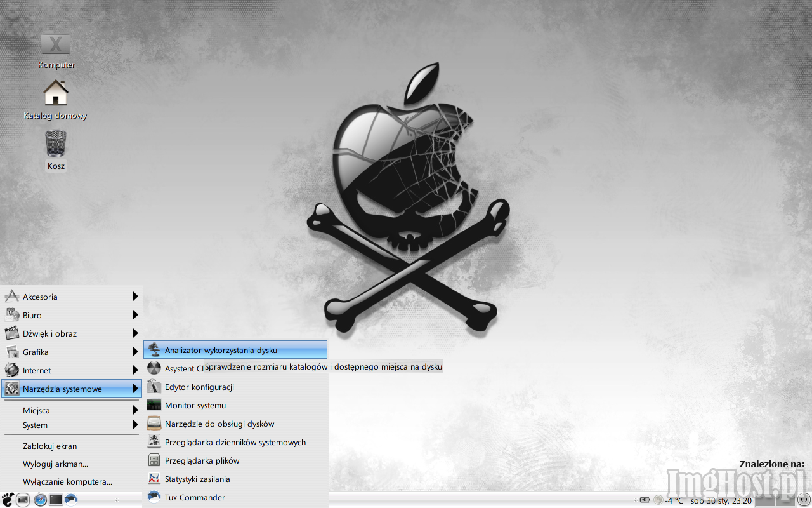
Task: Choose Wyloguj arkman... from the menu
Action: pyautogui.click(x=72, y=464)
